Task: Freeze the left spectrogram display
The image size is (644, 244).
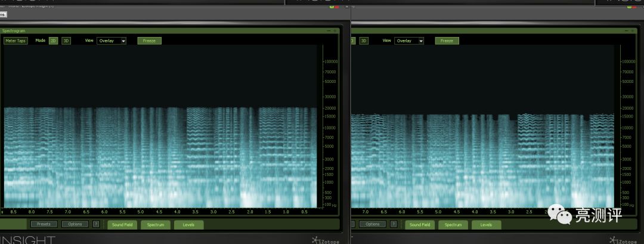Action: 149,41
